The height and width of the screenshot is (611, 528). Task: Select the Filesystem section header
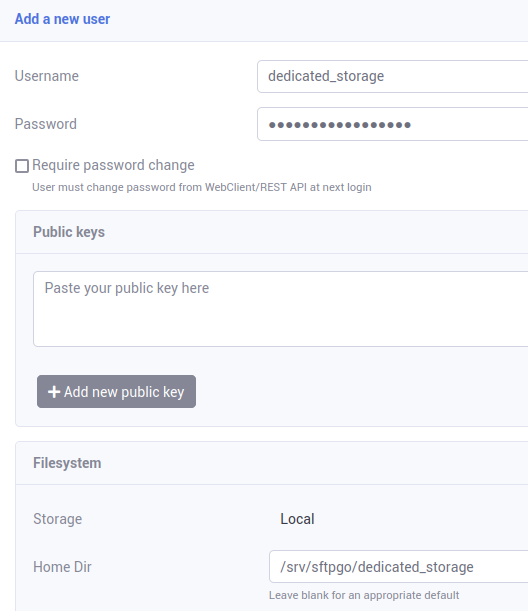pos(67,463)
